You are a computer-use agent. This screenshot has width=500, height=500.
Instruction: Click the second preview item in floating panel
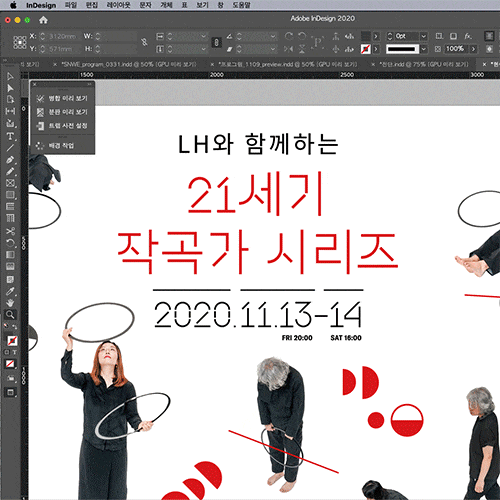point(63,112)
